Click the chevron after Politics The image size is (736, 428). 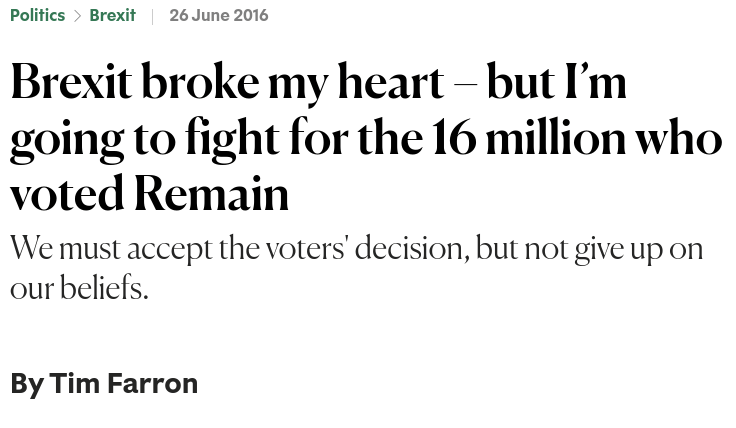[77, 16]
